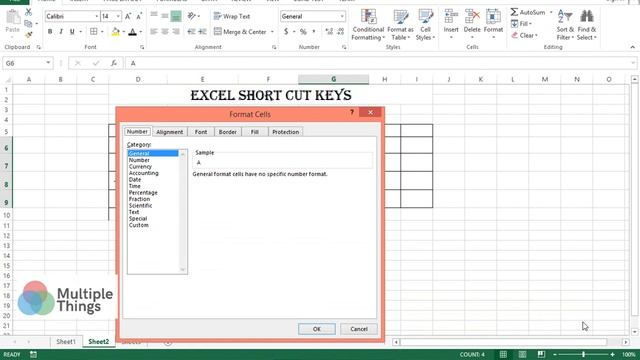This screenshot has height=360, width=640.
Task: Apply Accounting dollar number format
Action: pos(286,31)
